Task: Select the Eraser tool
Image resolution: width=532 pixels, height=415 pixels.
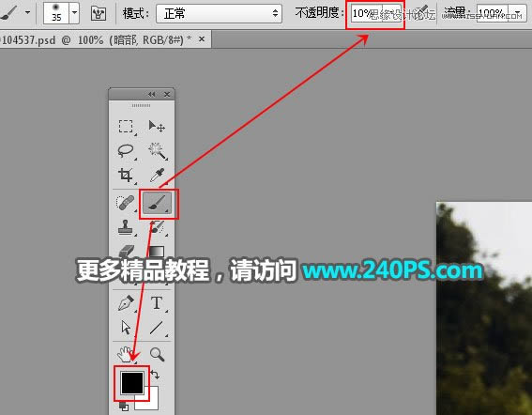Action: tap(126, 252)
